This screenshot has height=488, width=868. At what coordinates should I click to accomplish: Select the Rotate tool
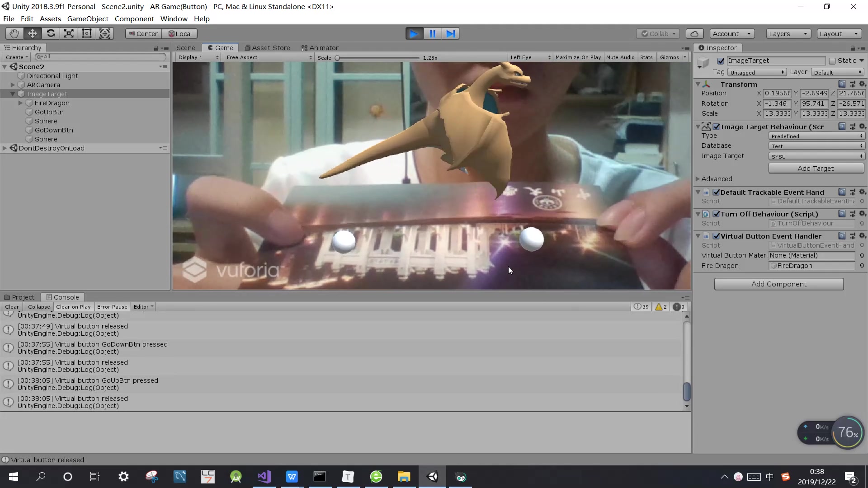point(51,33)
